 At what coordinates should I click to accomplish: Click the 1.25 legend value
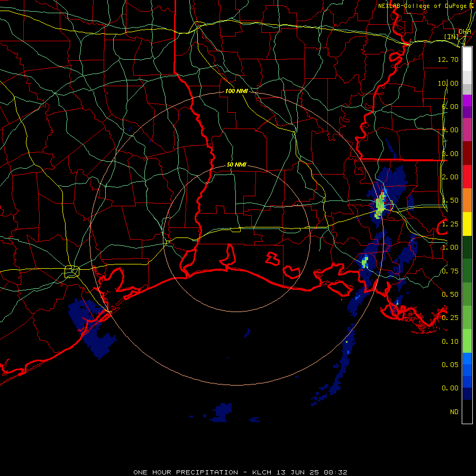pos(450,224)
